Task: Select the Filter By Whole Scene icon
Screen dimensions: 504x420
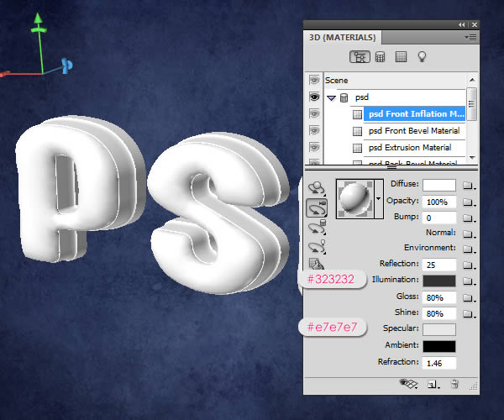Action: pos(360,57)
